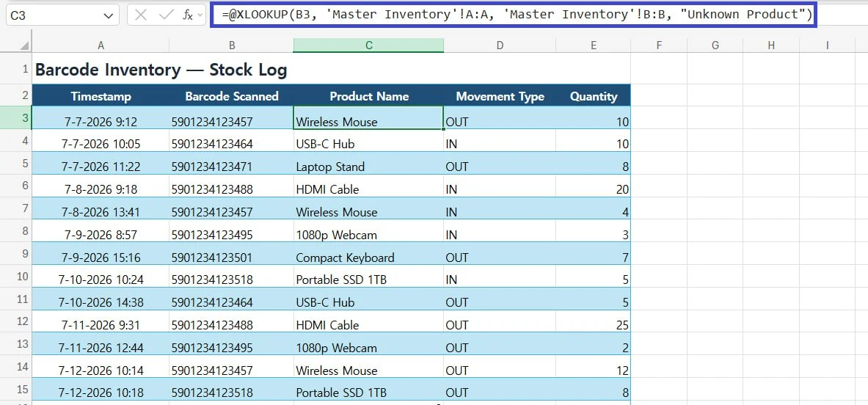This screenshot has width=868, height=405.
Task: Click the Select All corner triangle
Action: (x=24, y=45)
